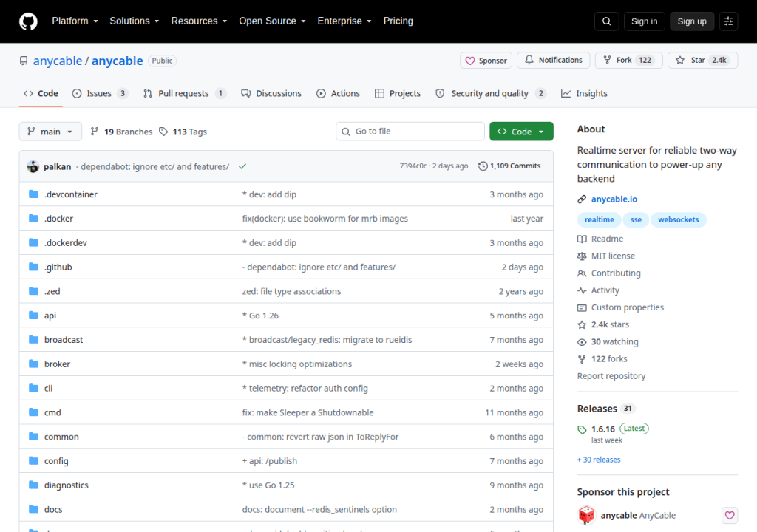The image size is (757, 532).
Task: Show + 30 releases
Action: click(x=599, y=460)
